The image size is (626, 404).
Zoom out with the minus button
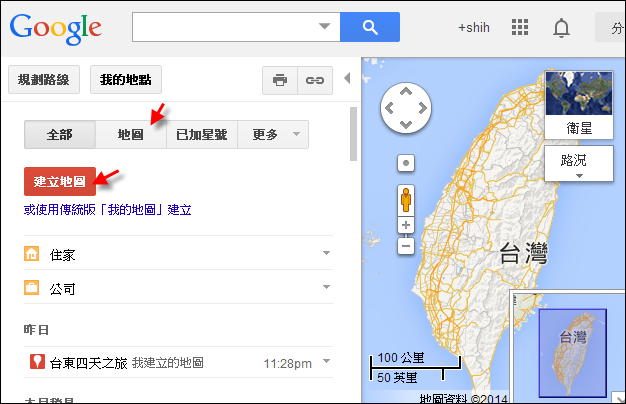point(406,246)
